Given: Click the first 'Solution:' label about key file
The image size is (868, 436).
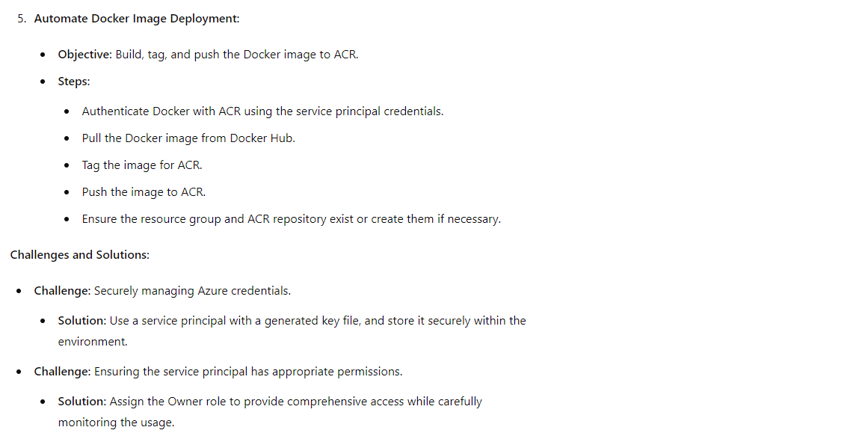Looking at the screenshot, I should coord(82,321).
